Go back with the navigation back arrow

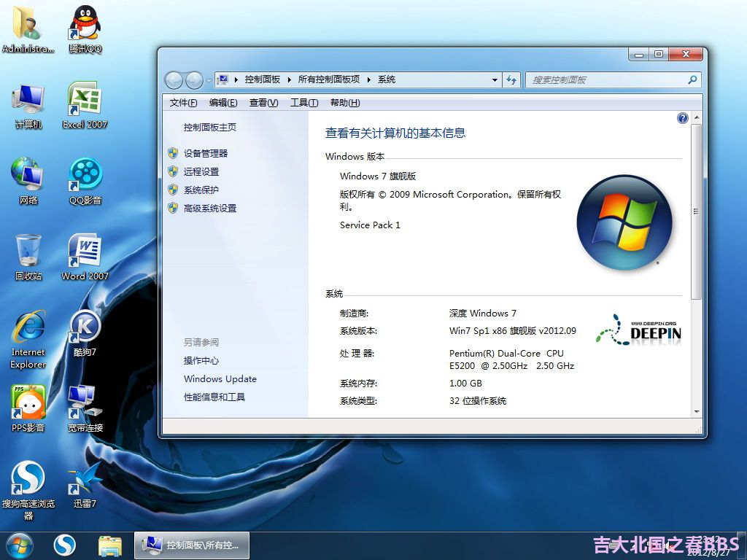tap(174, 80)
